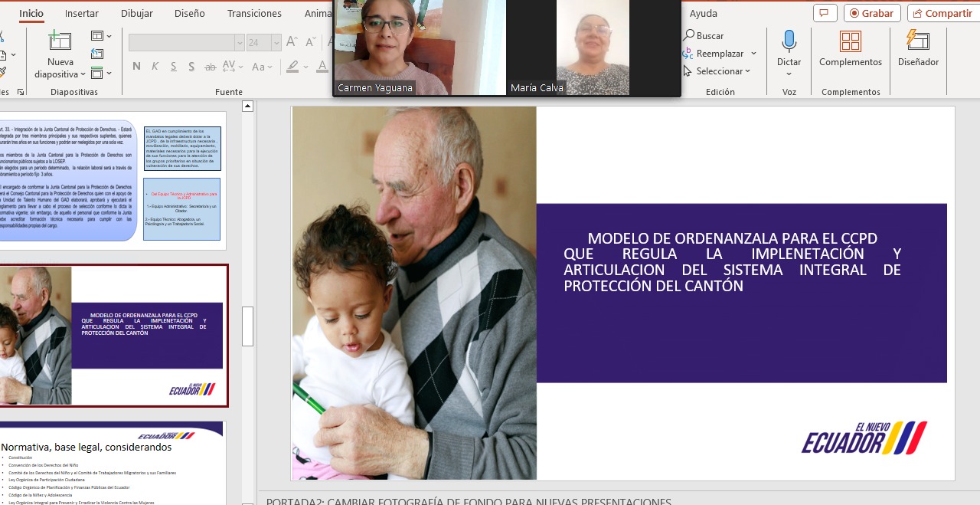
Task: Click the text highlight color button
Action: 292,67
